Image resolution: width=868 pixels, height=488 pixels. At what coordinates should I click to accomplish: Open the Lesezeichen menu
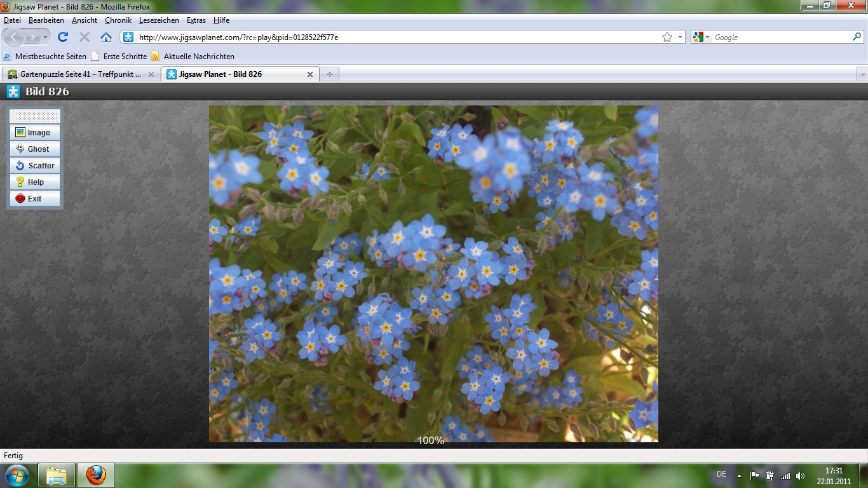point(159,20)
